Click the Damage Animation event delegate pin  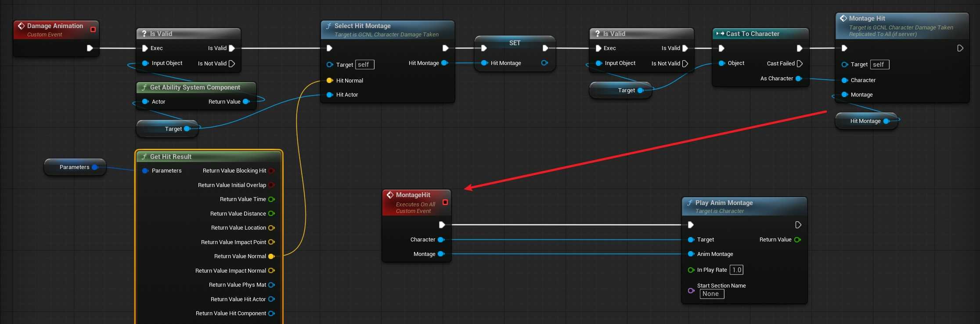pyautogui.click(x=93, y=29)
